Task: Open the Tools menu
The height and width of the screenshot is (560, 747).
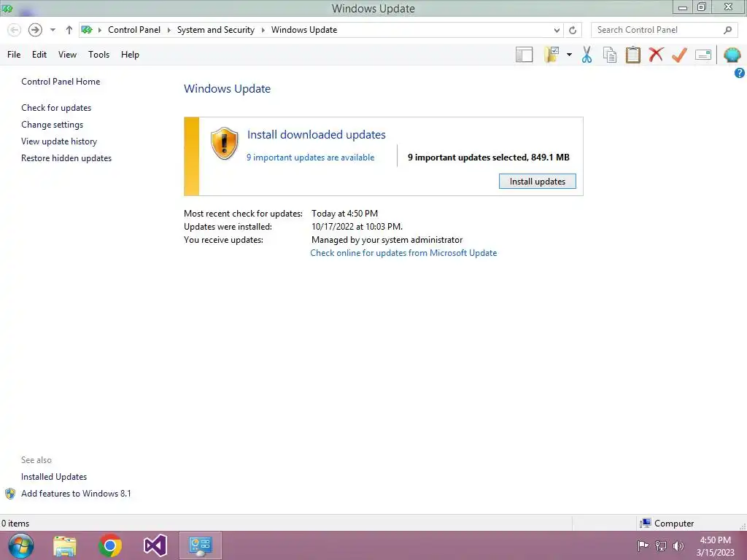Action: (98, 55)
